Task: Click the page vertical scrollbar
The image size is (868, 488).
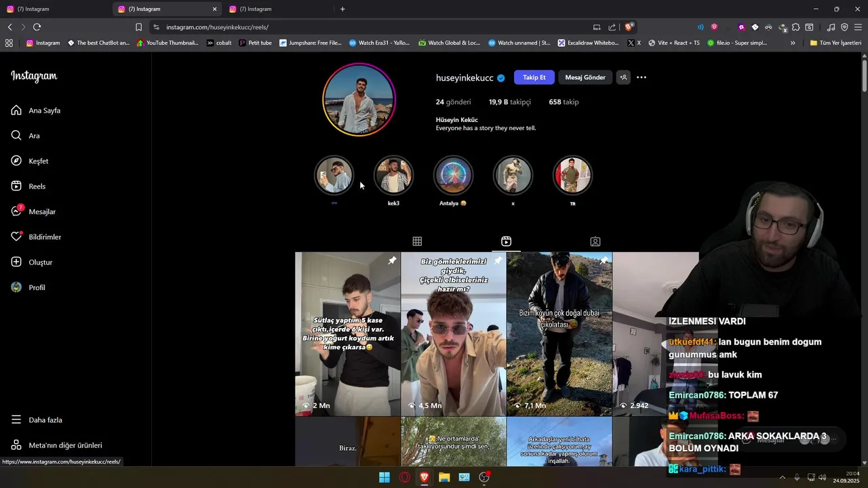Action: tap(864, 75)
